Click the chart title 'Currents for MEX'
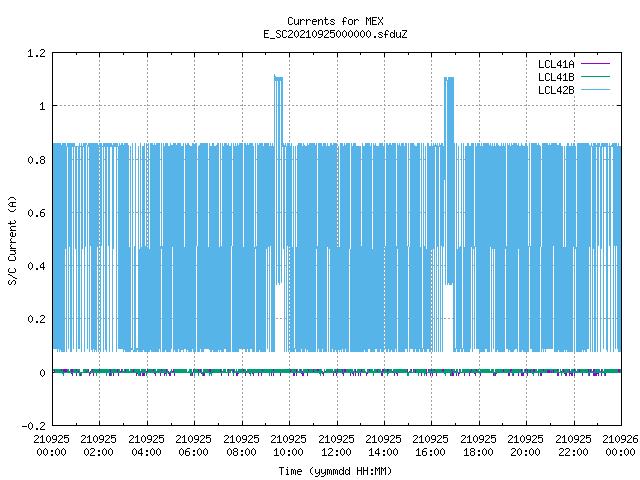The image size is (640, 480). [x=335, y=21]
